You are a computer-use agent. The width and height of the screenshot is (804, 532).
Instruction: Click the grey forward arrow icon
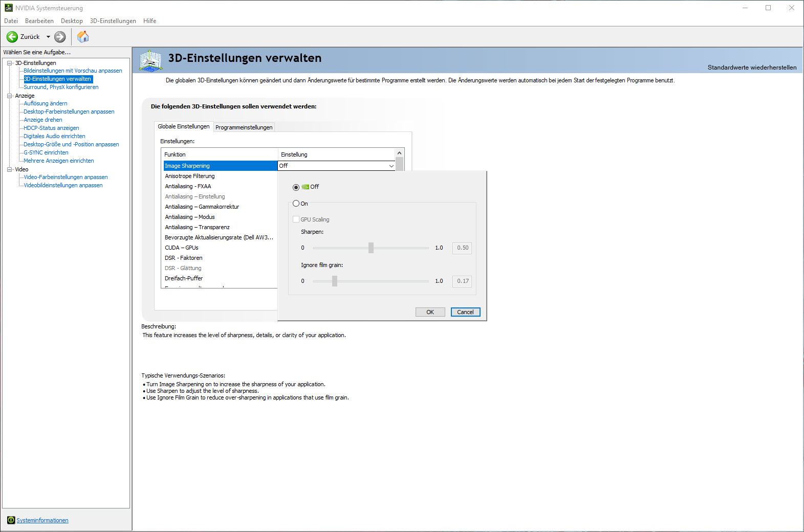click(x=60, y=37)
